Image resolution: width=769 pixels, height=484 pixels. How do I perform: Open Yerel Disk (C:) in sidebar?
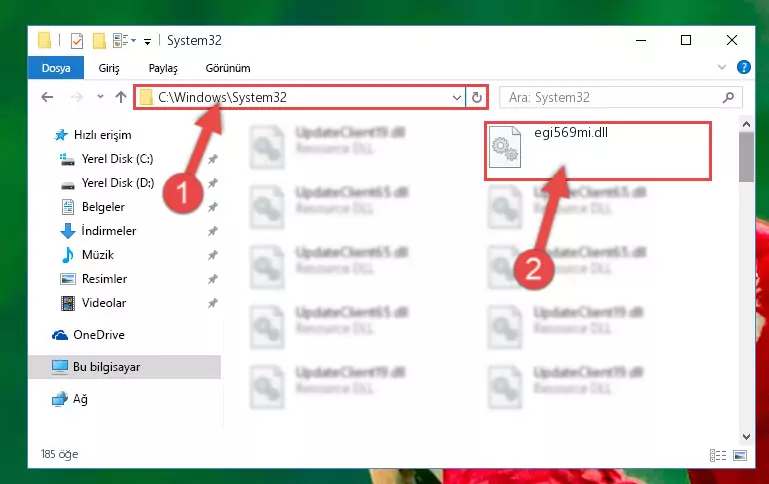tap(106, 159)
